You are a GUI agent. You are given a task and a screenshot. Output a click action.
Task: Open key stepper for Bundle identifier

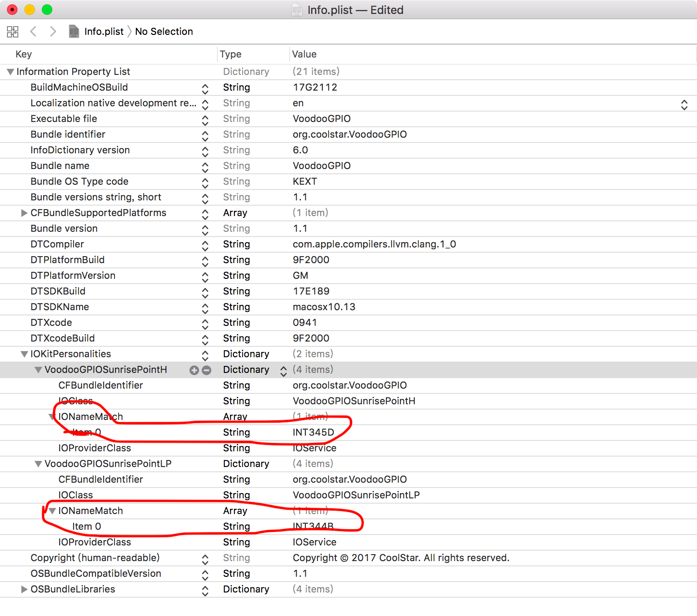pos(205,136)
